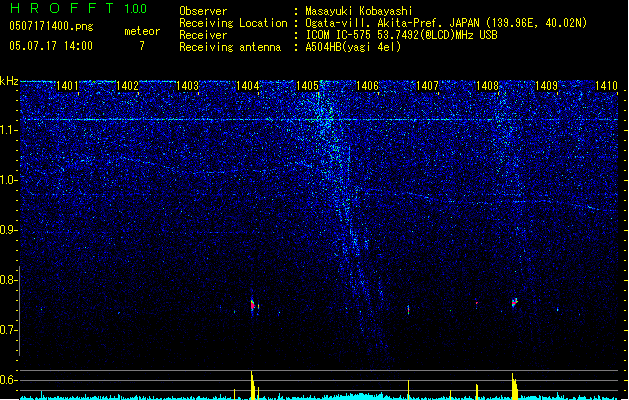
Task: Click the Receiving antenna field label
Action: (x=230, y=47)
